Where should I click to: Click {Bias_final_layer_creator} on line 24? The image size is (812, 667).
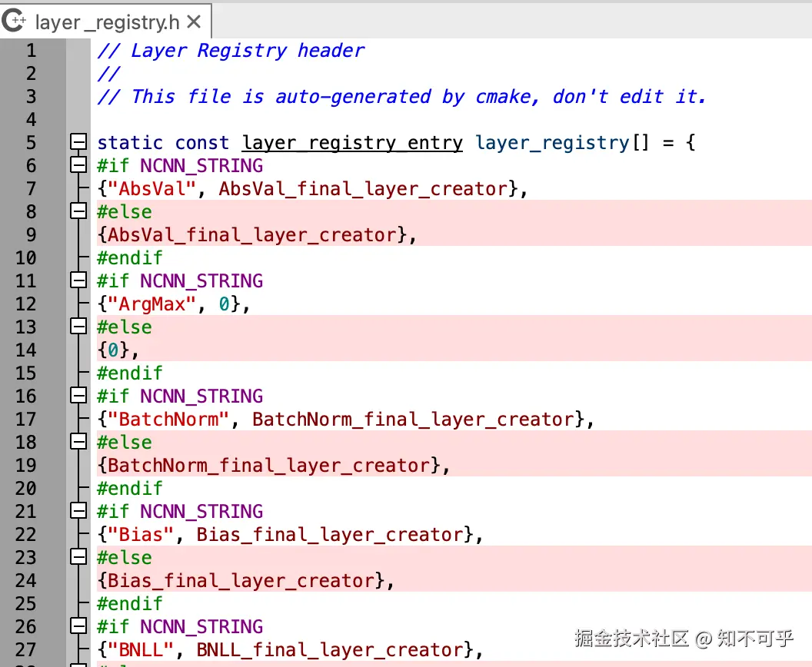[241, 581]
